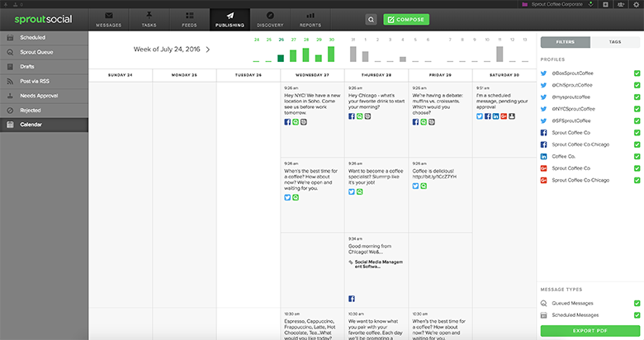Screen dimensions: 644x340
Task: Click the gray day 31 bar in mini chart
Action: [353, 54]
